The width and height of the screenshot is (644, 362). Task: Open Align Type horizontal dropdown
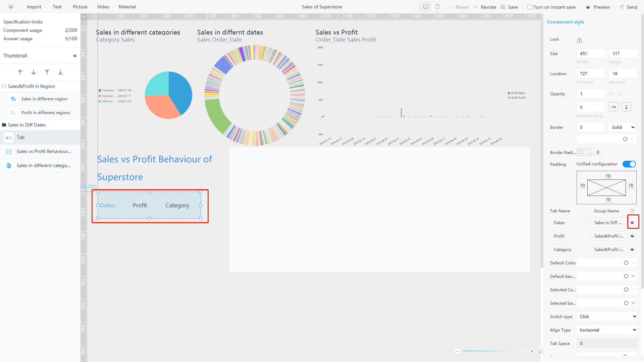(x=607, y=330)
